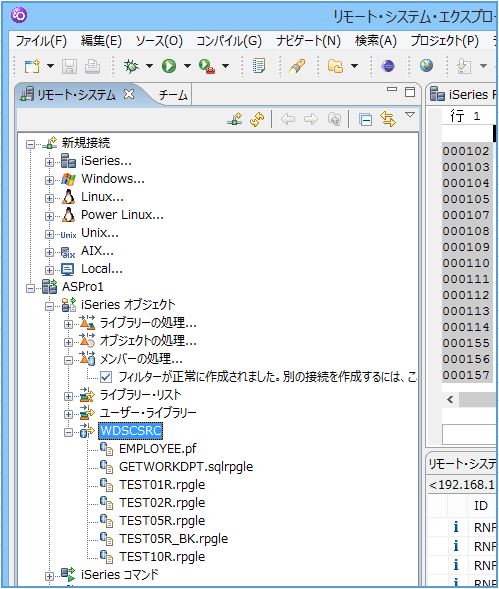Screen dimensions: 499x589
Task: Click the input field below the editor
Action: pos(470,435)
